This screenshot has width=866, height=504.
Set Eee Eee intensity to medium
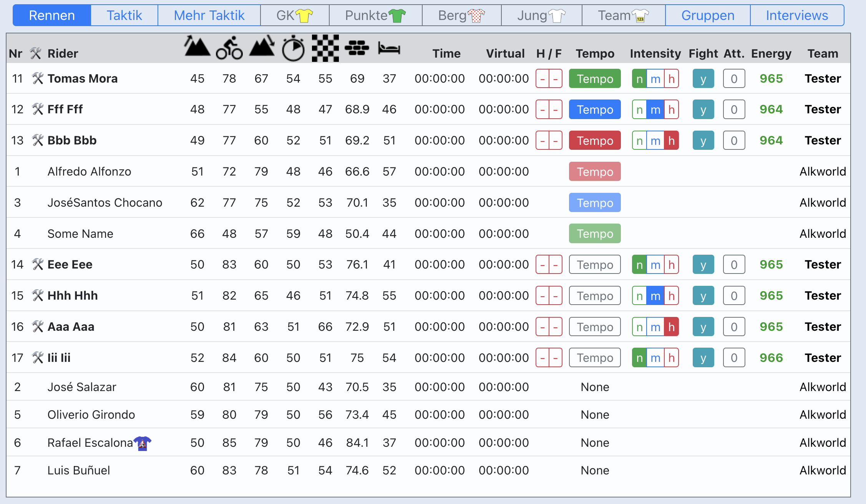point(655,265)
